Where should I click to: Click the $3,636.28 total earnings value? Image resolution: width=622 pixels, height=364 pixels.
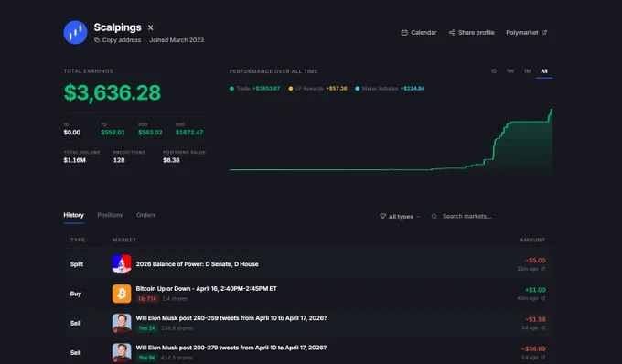click(x=113, y=92)
